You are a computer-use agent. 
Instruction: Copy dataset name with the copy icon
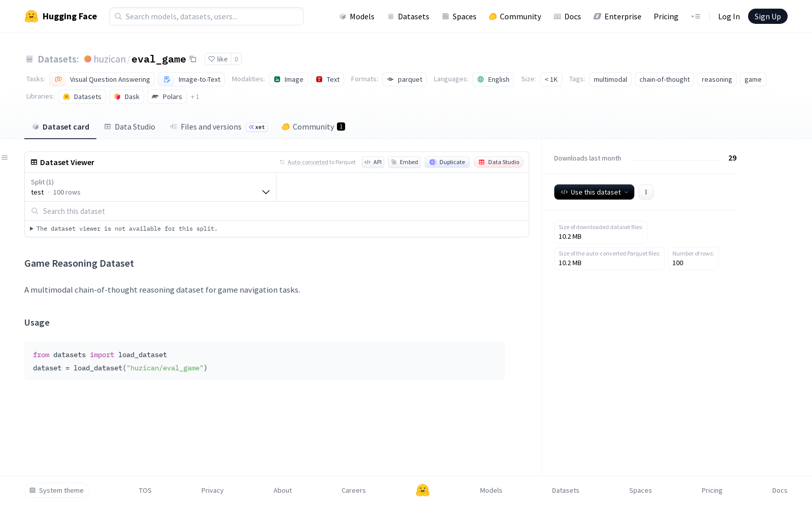[193, 59]
